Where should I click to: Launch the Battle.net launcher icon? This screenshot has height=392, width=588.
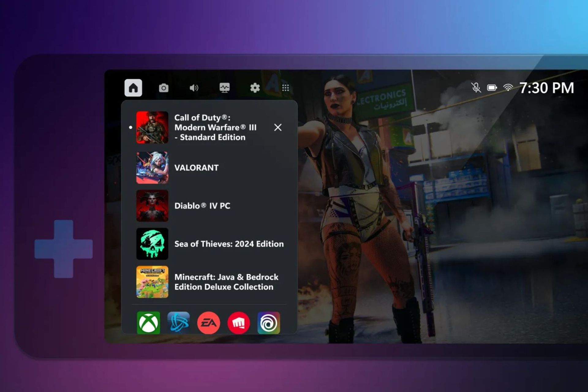click(179, 323)
